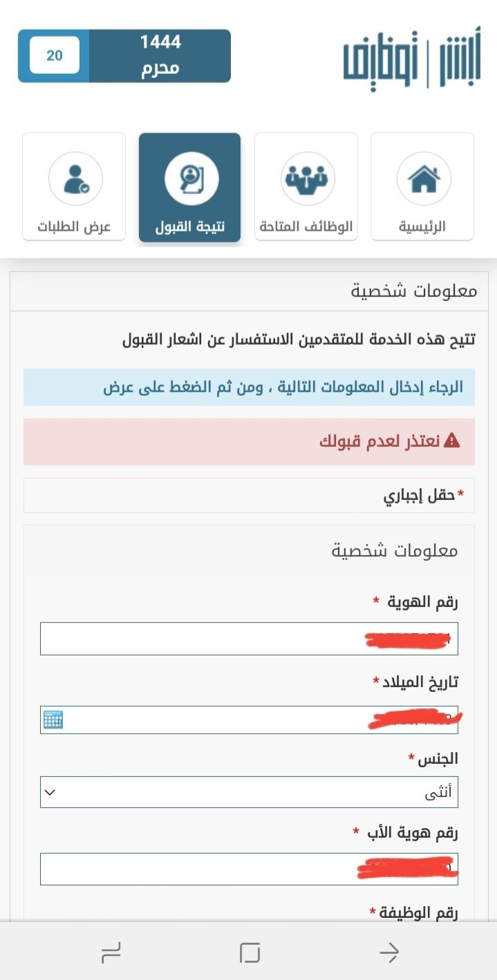Screen dimensions: 497x980
Task: Focus the تاريخ الميلاد date field
Action: pos(249,720)
